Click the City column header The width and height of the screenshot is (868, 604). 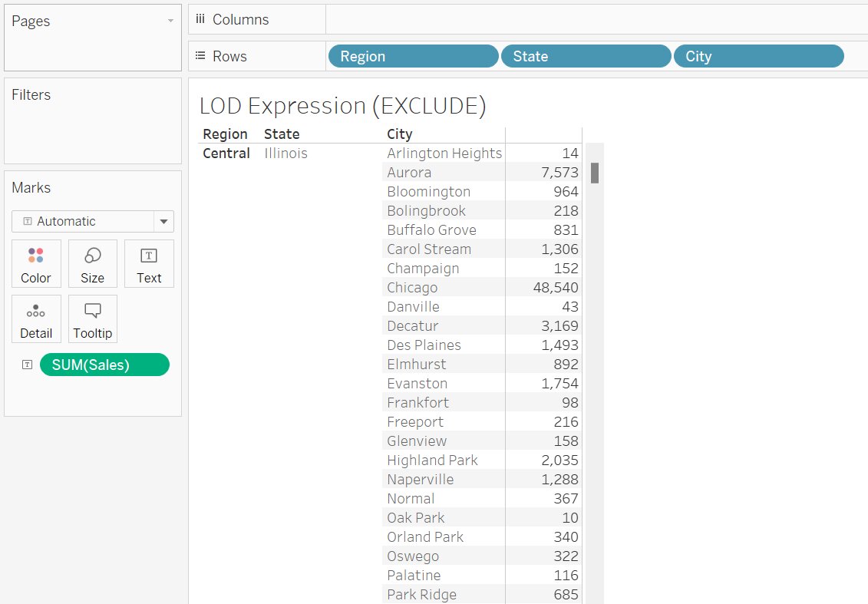pos(400,134)
